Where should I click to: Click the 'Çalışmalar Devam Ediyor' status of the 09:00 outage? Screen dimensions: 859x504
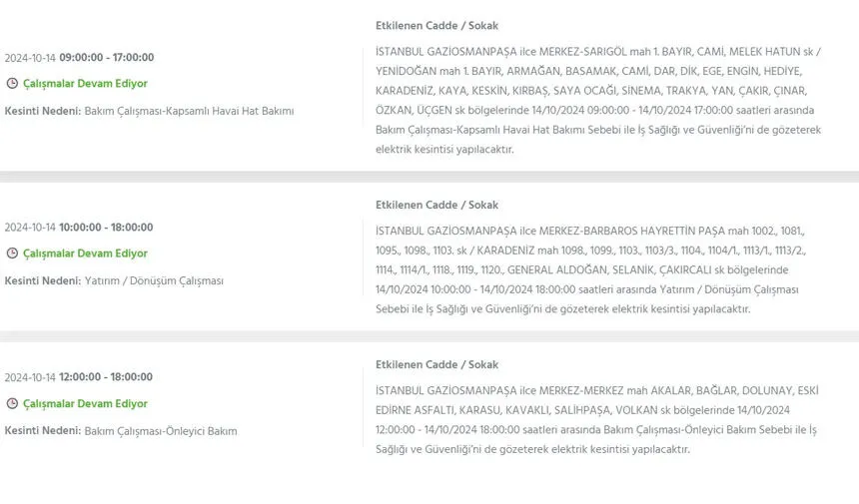85,84
